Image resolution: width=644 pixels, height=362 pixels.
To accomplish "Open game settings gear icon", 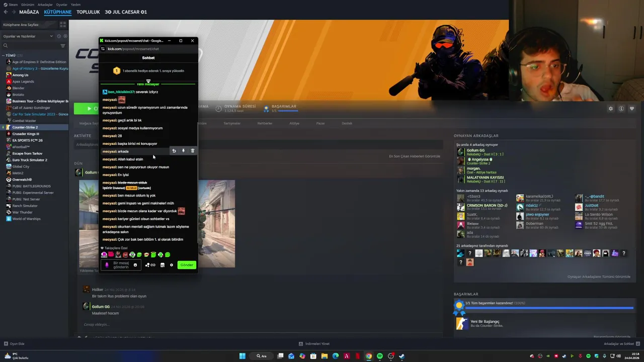I will [611, 109].
